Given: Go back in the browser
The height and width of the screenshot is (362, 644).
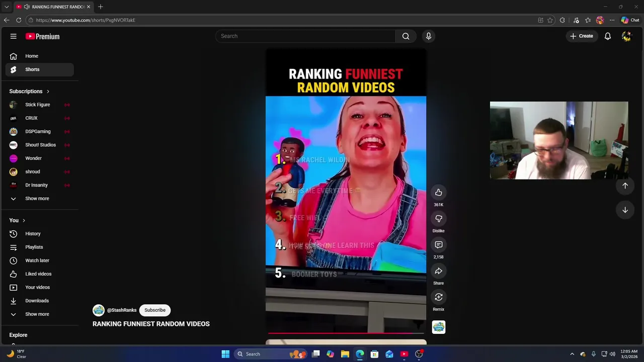Looking at the screenshot, I should click(7, 20).
